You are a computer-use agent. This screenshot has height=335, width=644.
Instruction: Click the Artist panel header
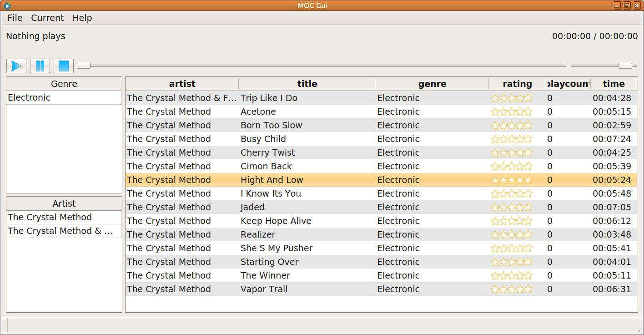point(64,203)
